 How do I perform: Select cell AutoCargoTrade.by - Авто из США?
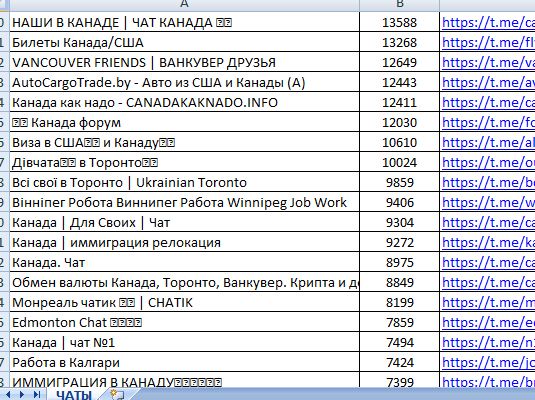(185, 83)
